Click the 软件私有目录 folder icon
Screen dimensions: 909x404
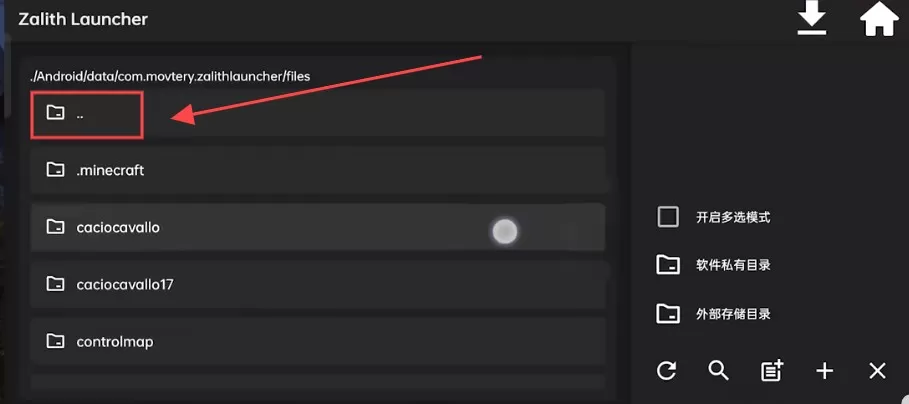[x=668, y=265]
